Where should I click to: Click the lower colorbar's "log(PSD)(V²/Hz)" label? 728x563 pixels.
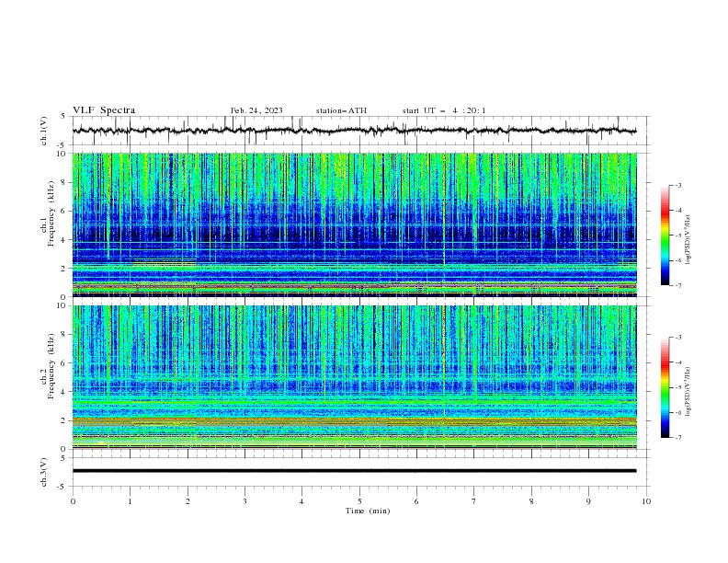point(688,392)
